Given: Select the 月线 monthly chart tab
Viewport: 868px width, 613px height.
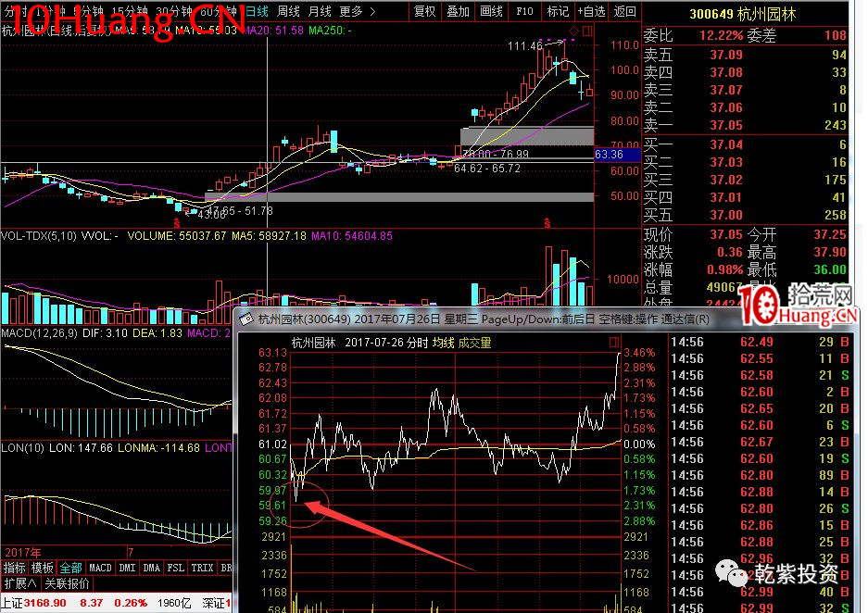Looking at the screenshot, I should point(320,12).
